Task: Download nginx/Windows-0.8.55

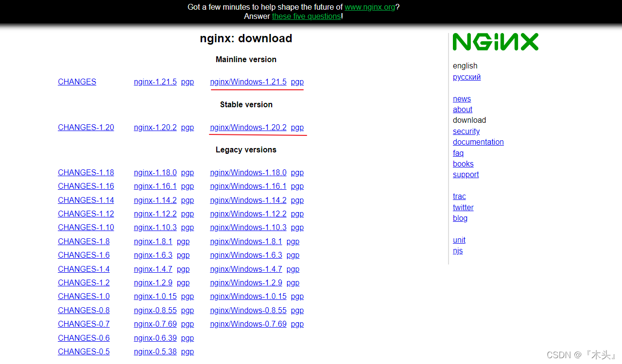Action: coord(248,310)
